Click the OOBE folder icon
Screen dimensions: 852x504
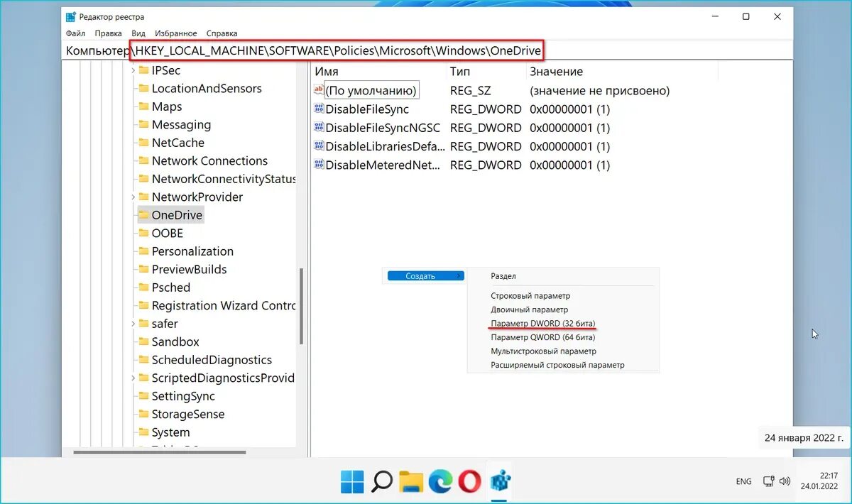click(x=143, y=234)
